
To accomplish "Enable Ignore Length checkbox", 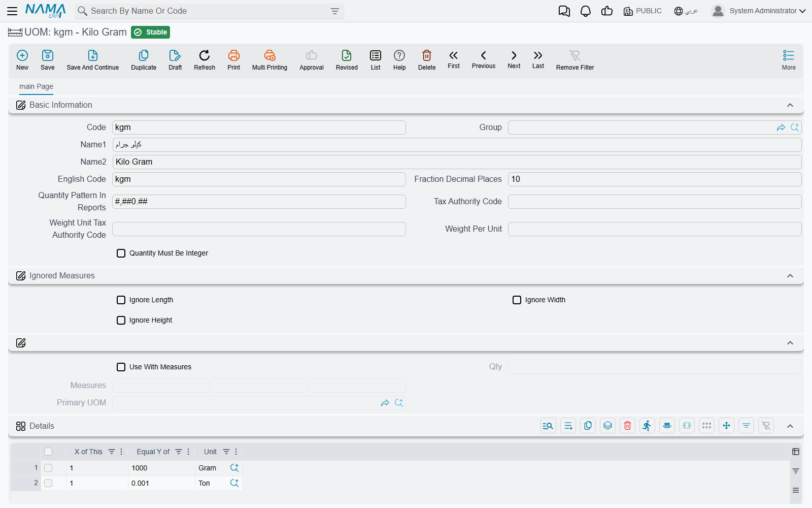I will click(x=121, y=300).
